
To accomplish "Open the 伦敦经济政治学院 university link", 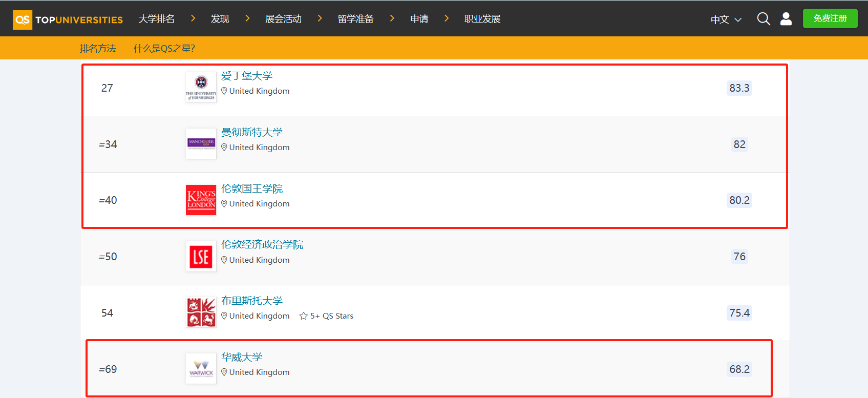I will [x=262, y=245].
